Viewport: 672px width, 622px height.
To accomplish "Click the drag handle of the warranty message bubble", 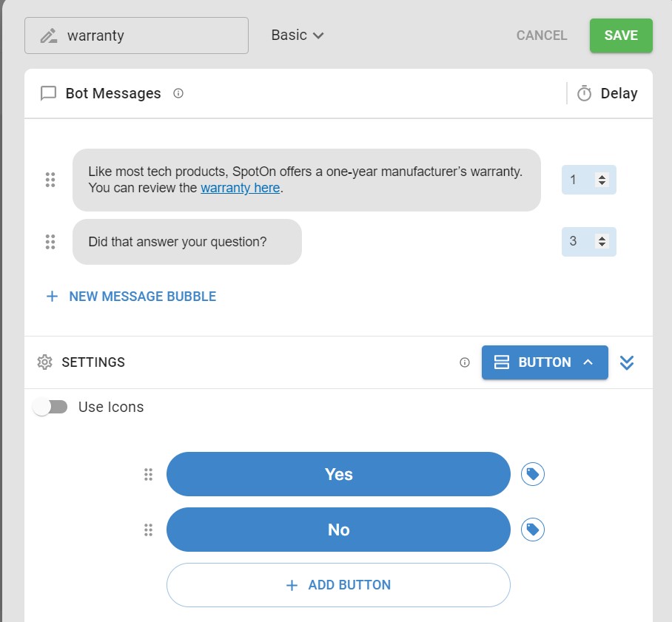I will coord(50,180).
